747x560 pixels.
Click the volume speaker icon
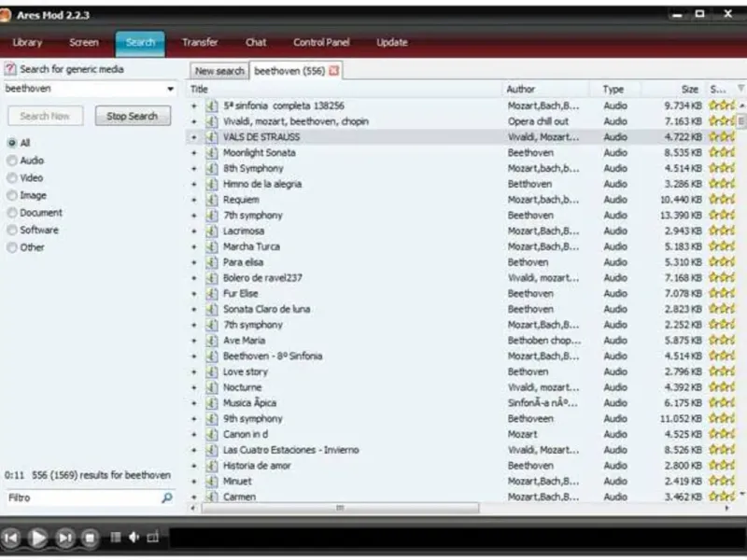[x=134, y=538]
